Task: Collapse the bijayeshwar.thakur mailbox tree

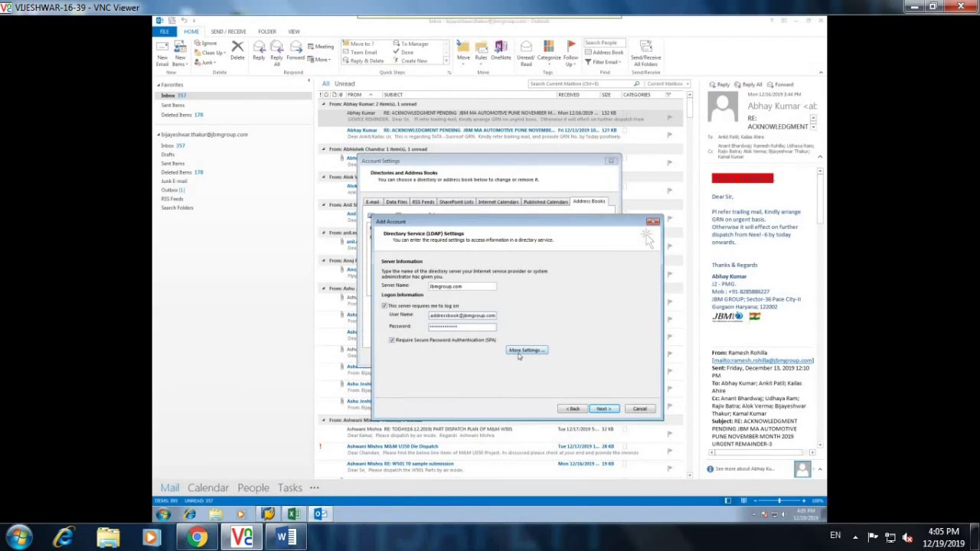Action: [158, 135]
